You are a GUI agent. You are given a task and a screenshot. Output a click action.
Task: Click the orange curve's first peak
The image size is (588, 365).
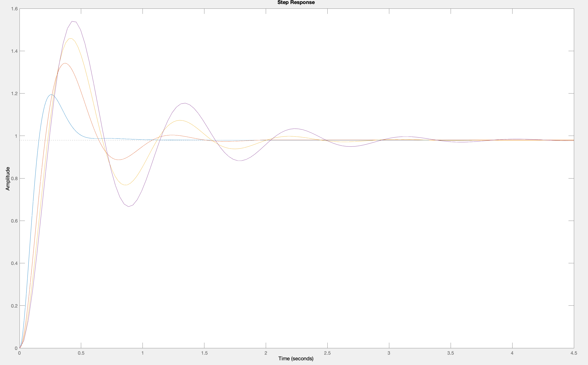(x=65, y=63)
